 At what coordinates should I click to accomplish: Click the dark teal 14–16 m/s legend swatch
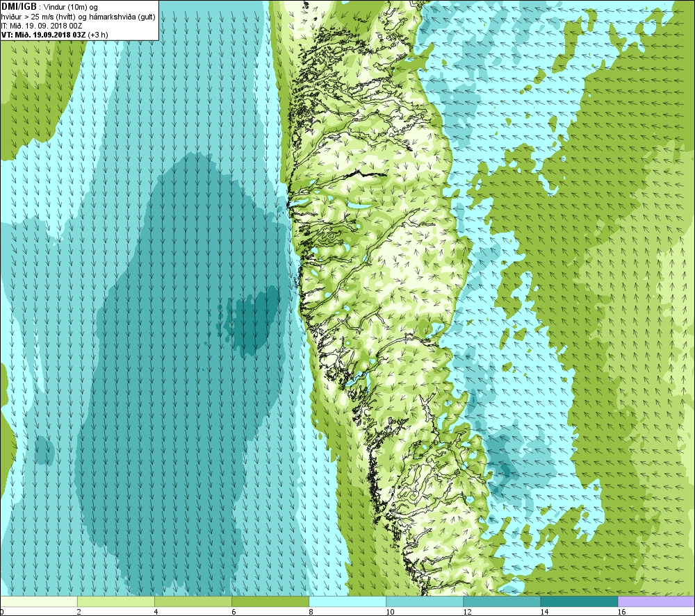[x=578, y=601]
